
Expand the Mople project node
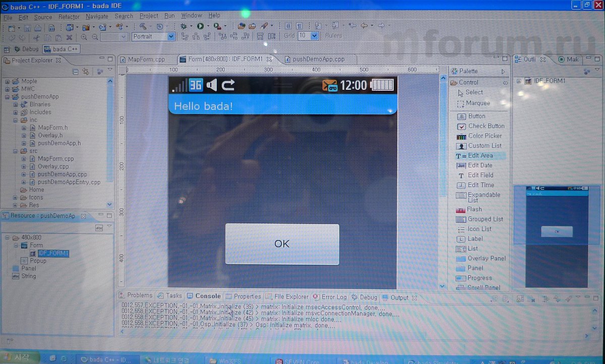click(8, 81)
